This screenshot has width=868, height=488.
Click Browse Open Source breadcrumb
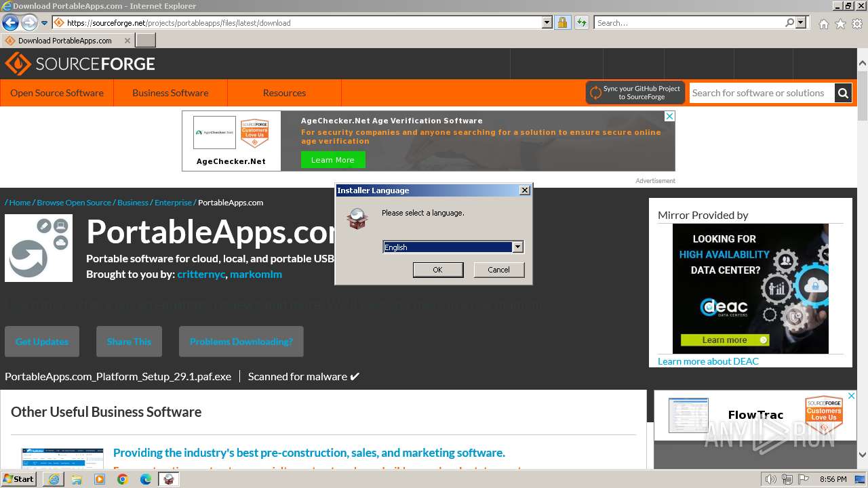pyautogui.click(x=74, y=203)
